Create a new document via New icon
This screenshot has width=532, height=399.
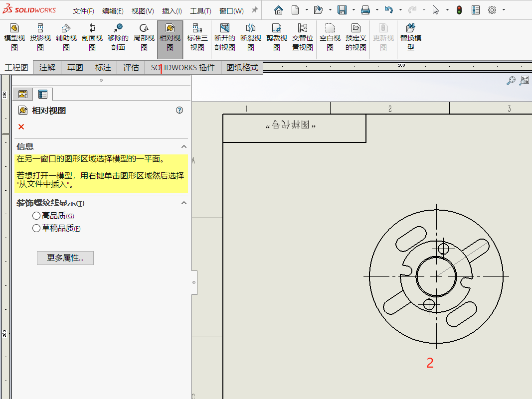tap(295, 10)
